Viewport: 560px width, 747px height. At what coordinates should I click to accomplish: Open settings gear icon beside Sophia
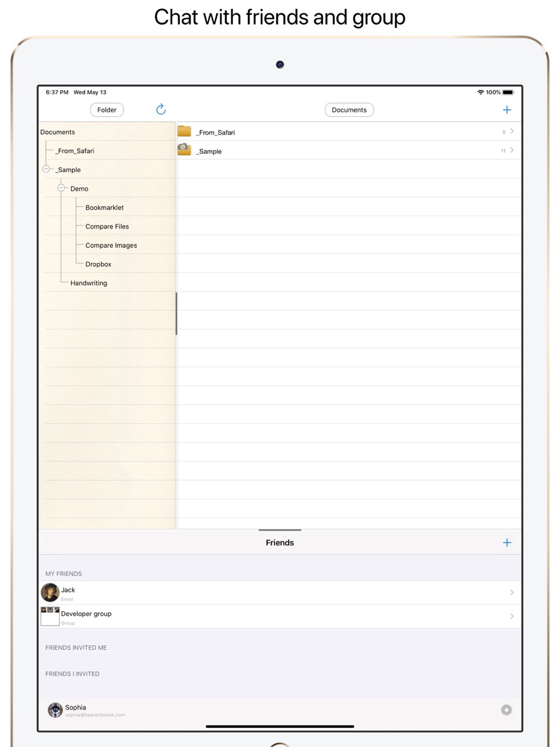(506, 710)
